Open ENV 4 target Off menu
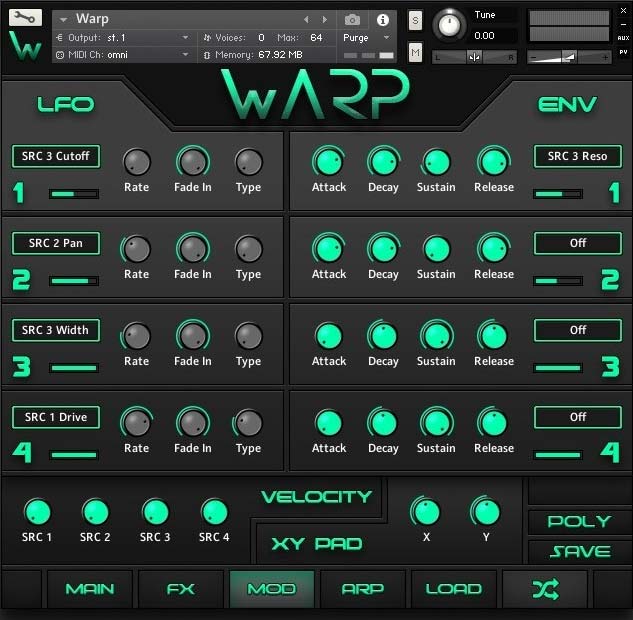Viewport: 633px width, 620px height. [578, 417]
